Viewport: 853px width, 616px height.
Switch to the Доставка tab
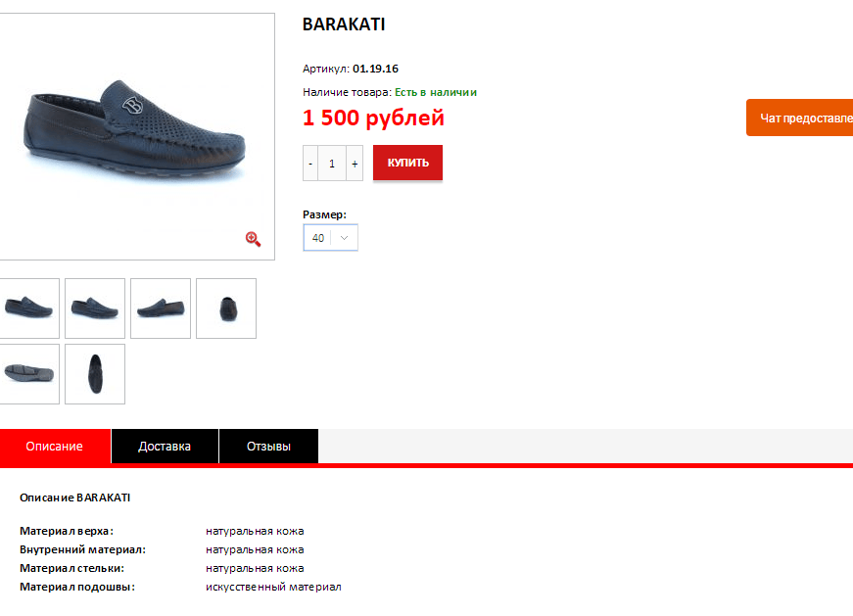point(165,447)
